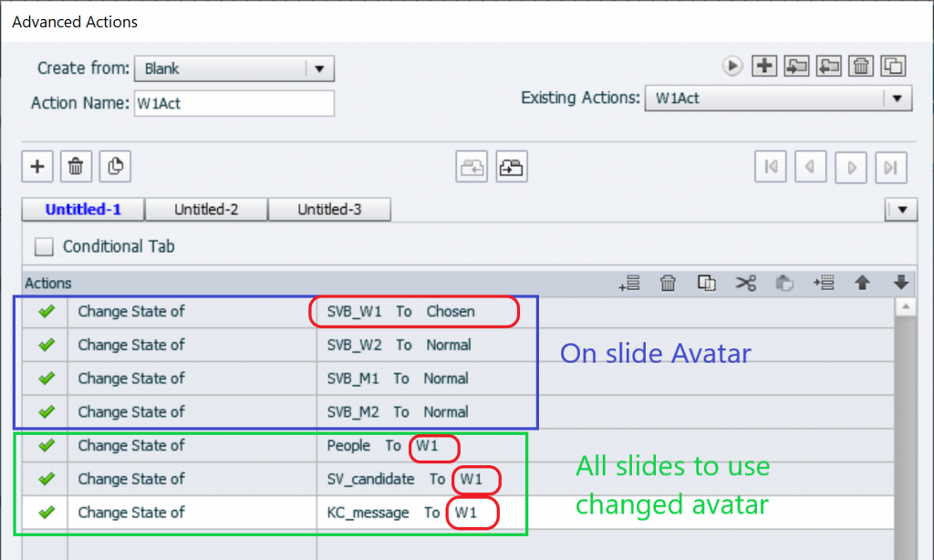
Task: Move the action up with up arrow
Action: (x=861, y=283)
